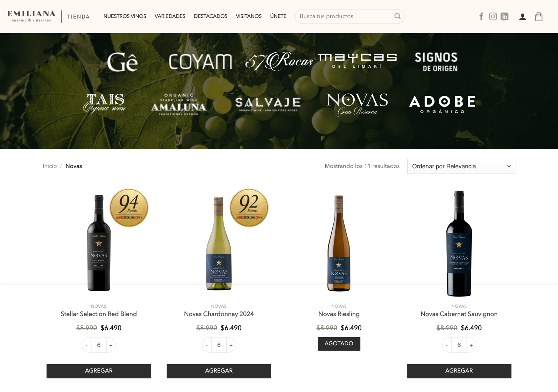This screenshot has width=558, height=392.
Task: Click the search magnifier icon
Action: (397, 16)
